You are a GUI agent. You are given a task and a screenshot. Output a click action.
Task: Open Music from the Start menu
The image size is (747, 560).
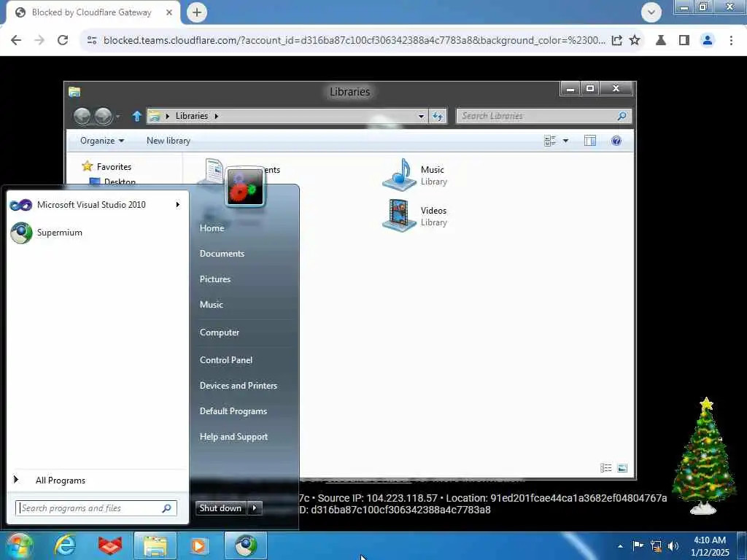click(211, 305)
